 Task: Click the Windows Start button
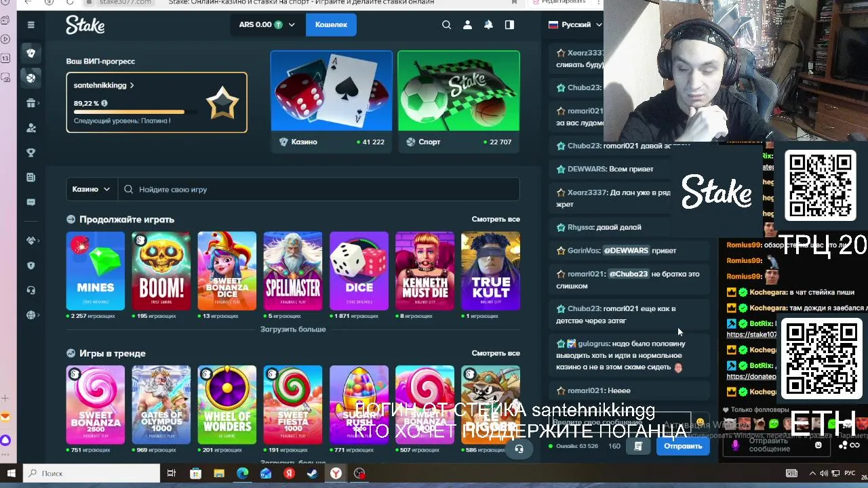[11, 473]
